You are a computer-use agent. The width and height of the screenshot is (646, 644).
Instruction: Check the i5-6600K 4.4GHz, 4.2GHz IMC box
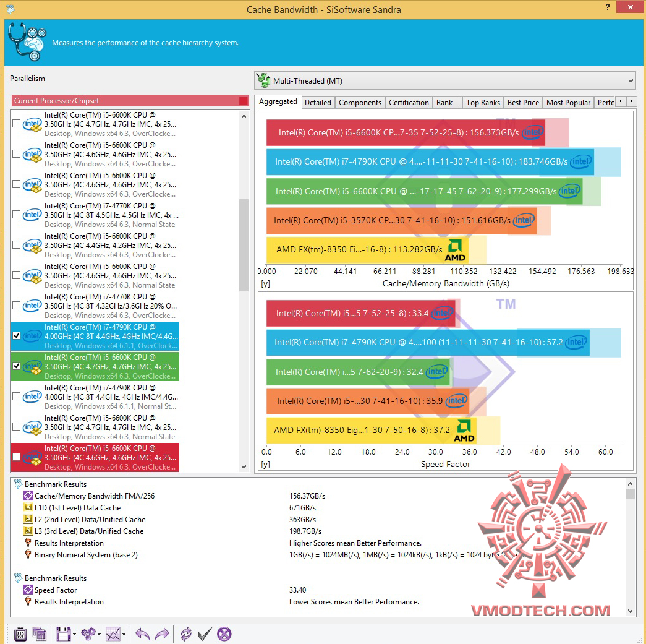click(16, 245)
